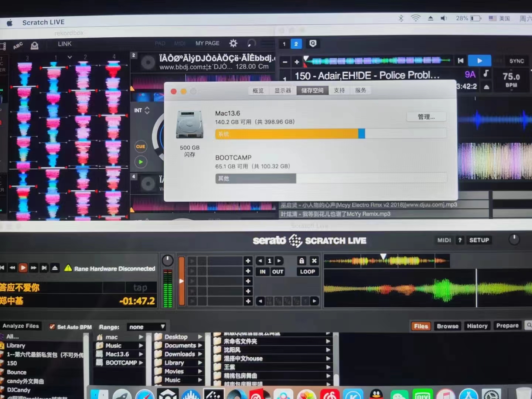Click the eject icon on rekordbox deck

[x=487, y=87]
